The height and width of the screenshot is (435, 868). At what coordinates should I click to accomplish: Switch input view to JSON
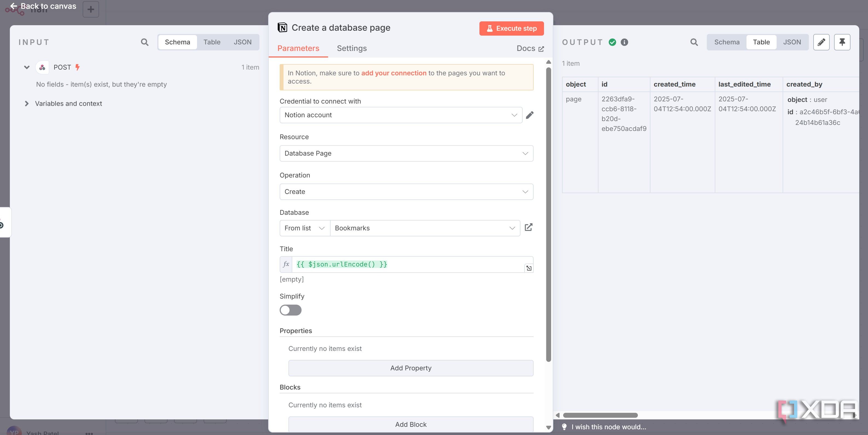(x=243, y=42)
